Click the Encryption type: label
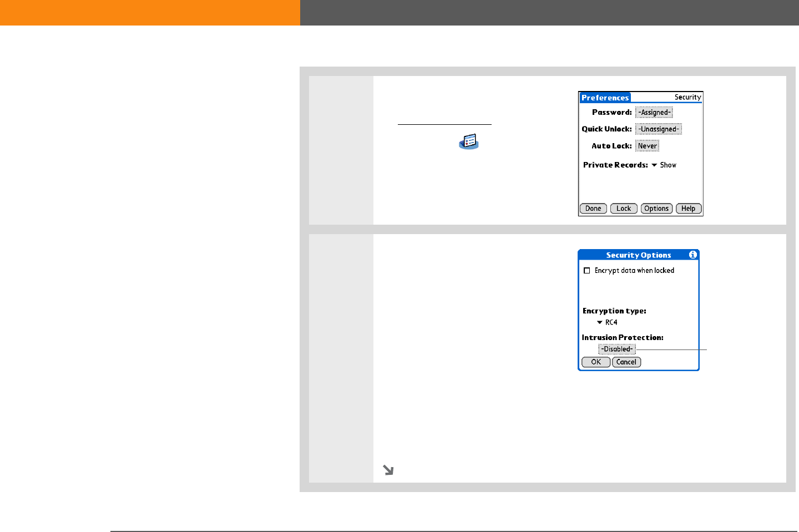This screenshot has height=532, width=799. [x=614, y=311]
